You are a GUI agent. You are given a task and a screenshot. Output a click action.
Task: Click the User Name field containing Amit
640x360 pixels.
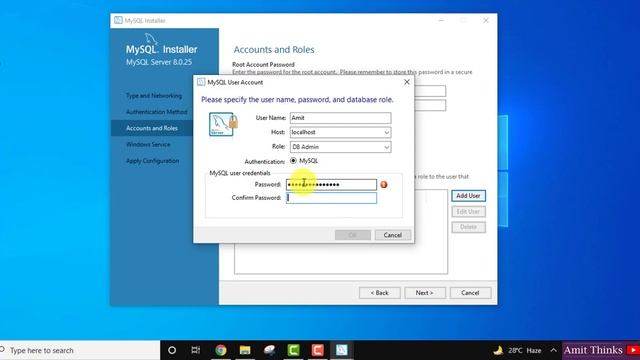(340, 118)
